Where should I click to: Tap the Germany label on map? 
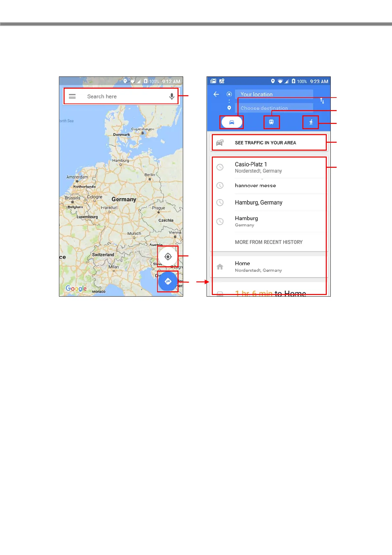click(x=124, y=199)
